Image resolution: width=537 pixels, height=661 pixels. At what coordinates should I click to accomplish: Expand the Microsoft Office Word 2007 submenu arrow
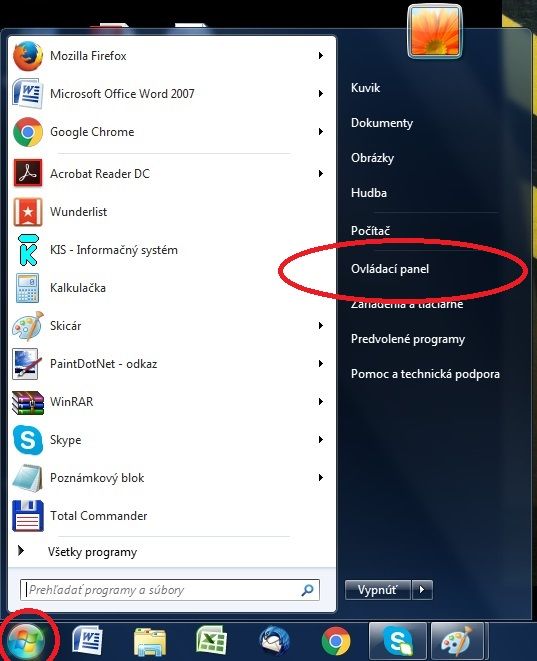click(x=321, y=94)
